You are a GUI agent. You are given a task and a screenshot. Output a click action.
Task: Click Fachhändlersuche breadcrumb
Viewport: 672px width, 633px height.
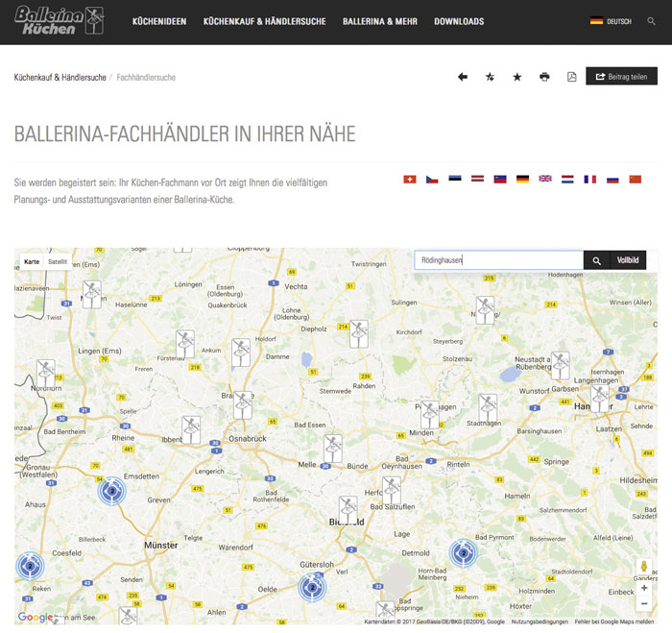146,78
